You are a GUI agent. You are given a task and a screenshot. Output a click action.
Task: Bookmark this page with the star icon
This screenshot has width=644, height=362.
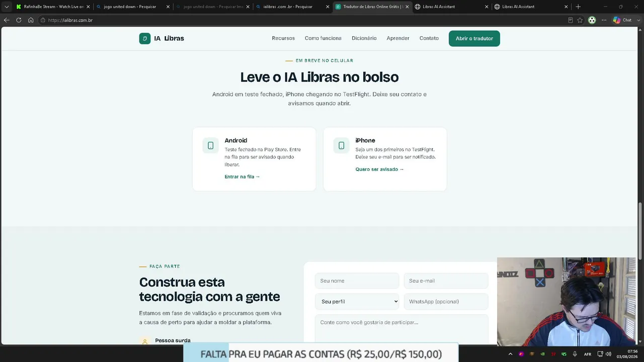pos(580,20)
